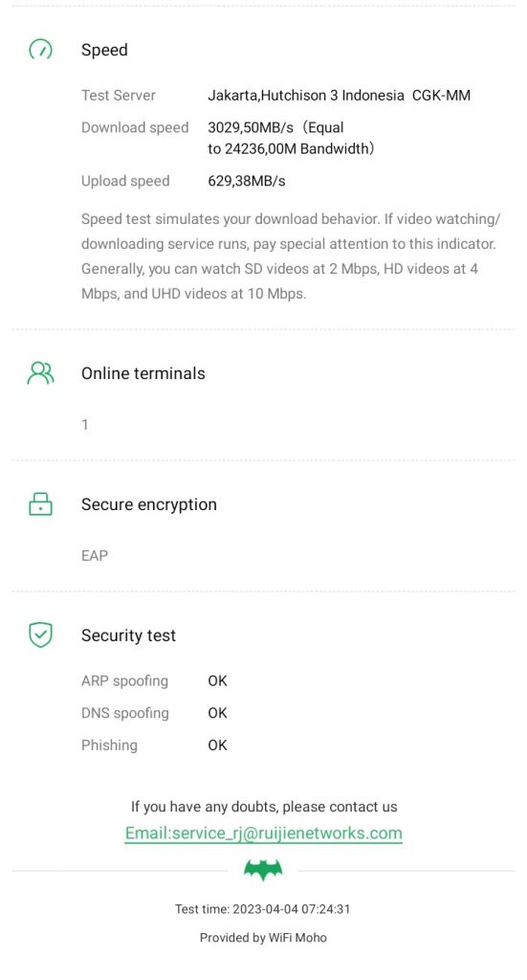Tap the bat logo above test time
The height and width of the screenshot is (980, 527).
(x=263, y=869)
